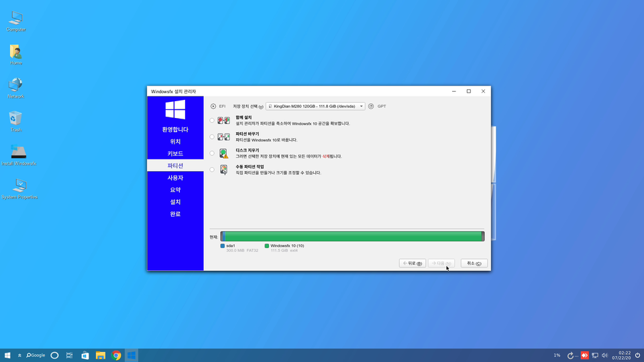
Task: Click the green Windowsfx partition in bar
Action: [354, 236]
